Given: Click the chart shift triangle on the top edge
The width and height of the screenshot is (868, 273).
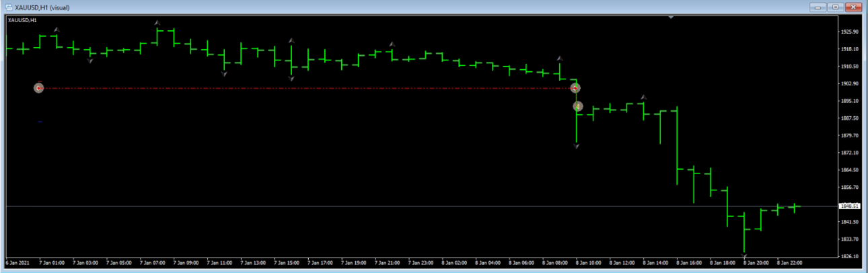Looking at the screenshot, I should pos(671,17).
